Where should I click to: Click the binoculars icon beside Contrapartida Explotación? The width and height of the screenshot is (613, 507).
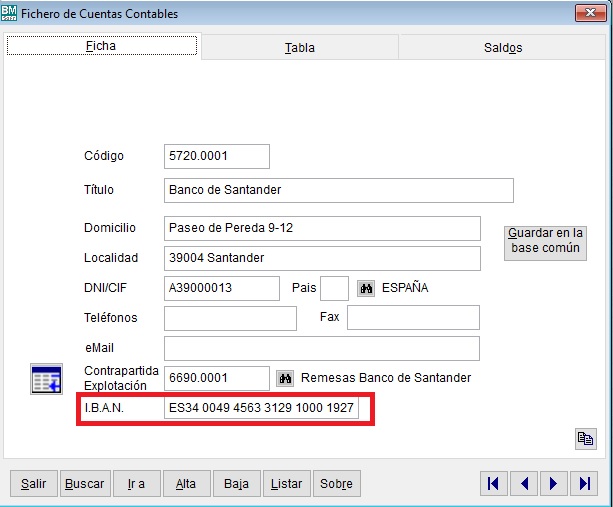[x=286, y=378]
